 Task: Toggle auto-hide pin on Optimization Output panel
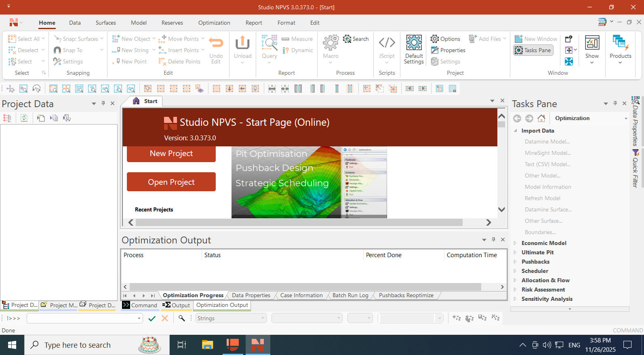tap(493, 240)
